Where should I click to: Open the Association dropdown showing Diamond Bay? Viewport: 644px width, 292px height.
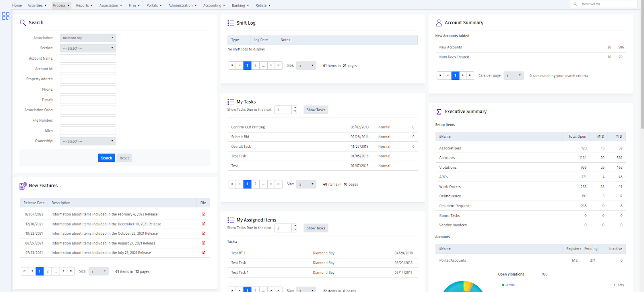pyautogui.click(x=88, y=38)
